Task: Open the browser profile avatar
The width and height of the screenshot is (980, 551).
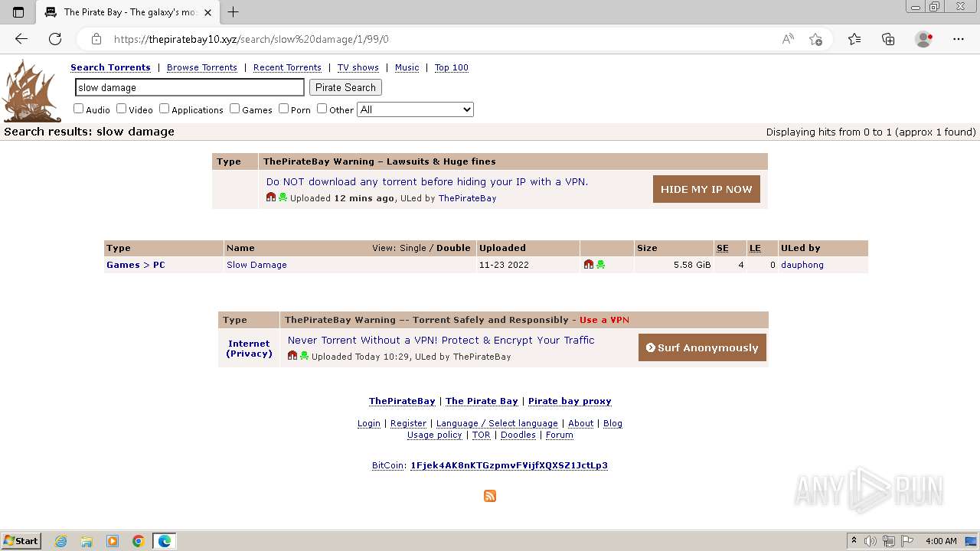Action: pyautogui.click(x=923, y=39)
